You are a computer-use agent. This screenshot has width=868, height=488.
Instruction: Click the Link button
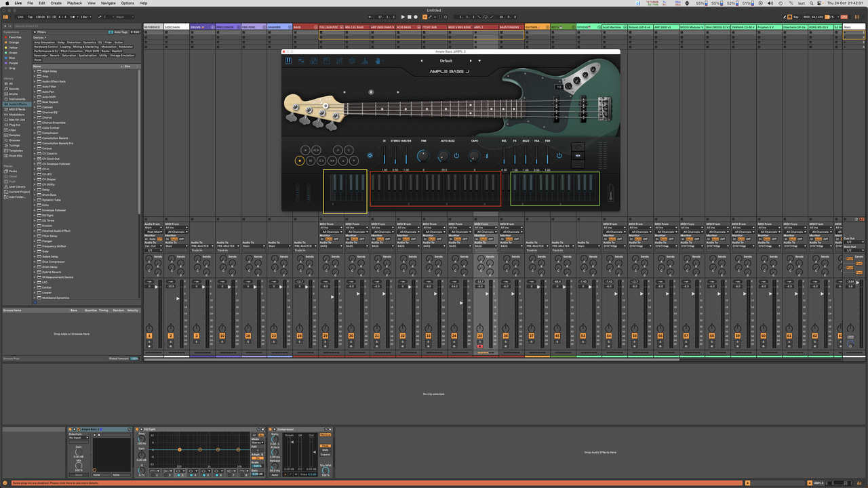pos(21,17)
